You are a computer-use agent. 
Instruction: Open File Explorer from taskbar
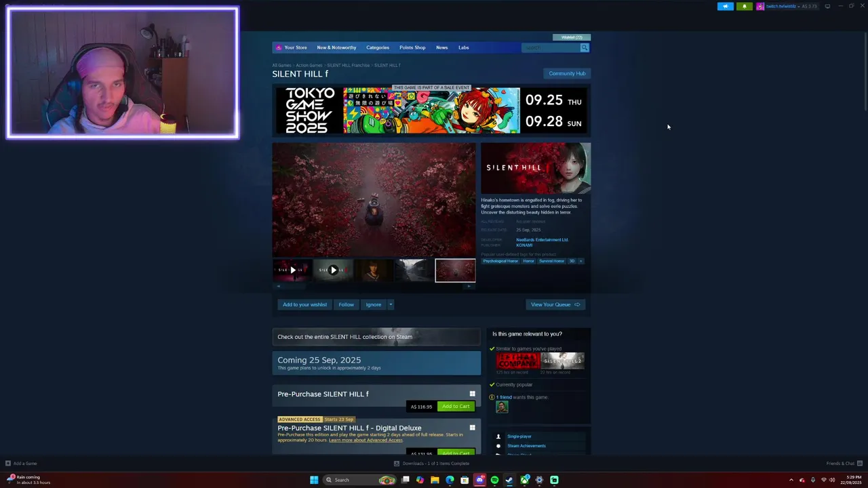coord(435,480)
